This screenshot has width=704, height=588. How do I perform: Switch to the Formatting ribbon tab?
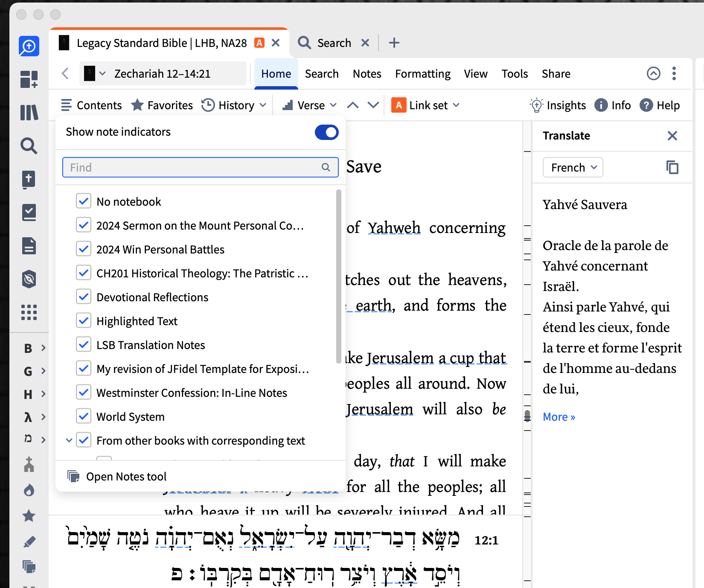423,74
